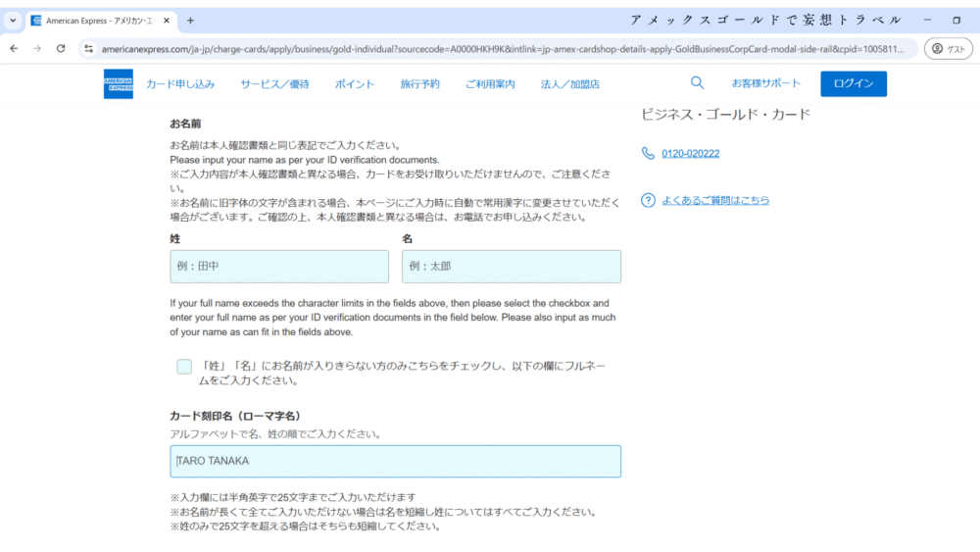Screen dimensions: 980x552
Task: Focus the 名 given name input field
Action: click(512, 267)
